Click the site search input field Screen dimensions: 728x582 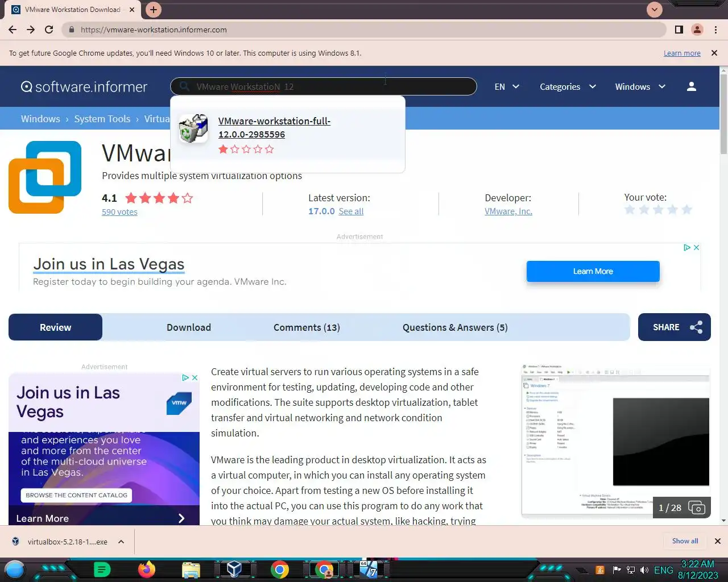click(323, 86)
